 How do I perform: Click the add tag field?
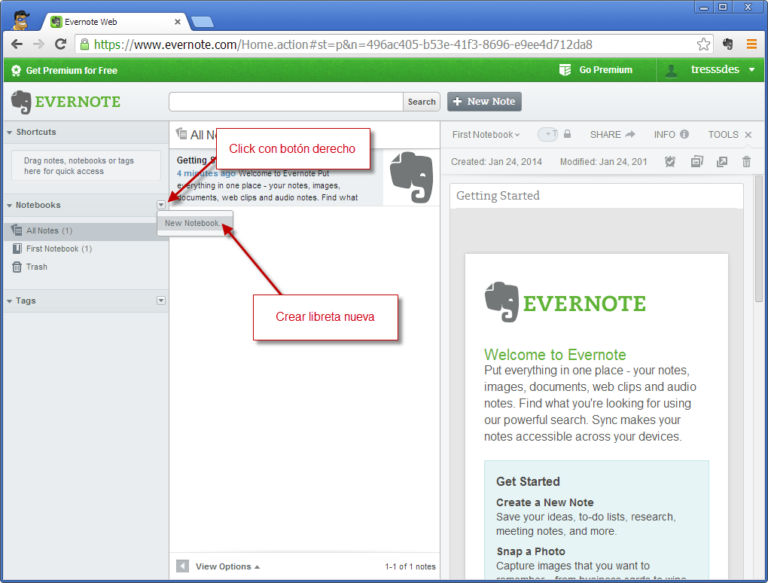(x=548, y=134)
